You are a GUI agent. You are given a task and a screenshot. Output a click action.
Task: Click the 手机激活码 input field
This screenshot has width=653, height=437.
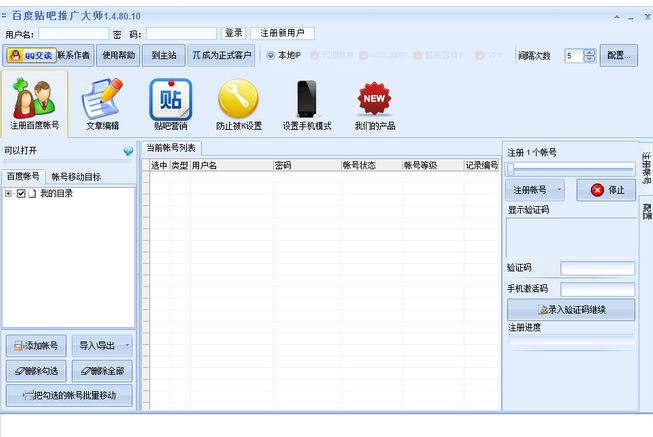pyautogui.click(x=598, y=289)
